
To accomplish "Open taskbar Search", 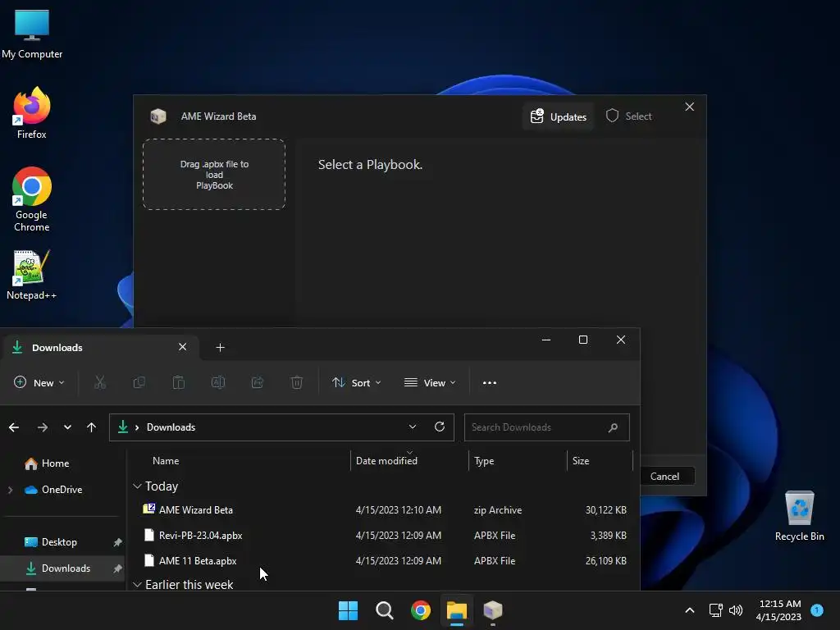I will pyautogui.click(x=385, y=610).
